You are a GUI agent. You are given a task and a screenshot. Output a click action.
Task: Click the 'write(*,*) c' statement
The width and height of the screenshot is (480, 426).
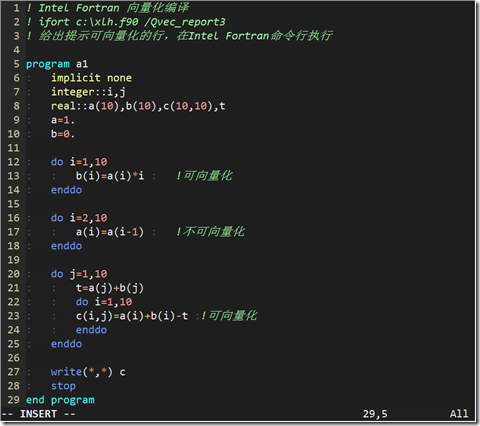point(88,372)
